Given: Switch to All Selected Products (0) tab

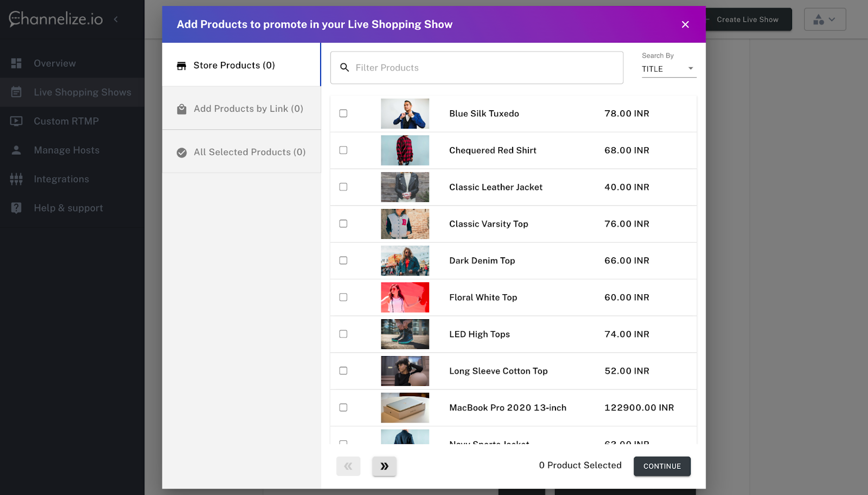Looking at the screenshot, I should click(241, 152).
